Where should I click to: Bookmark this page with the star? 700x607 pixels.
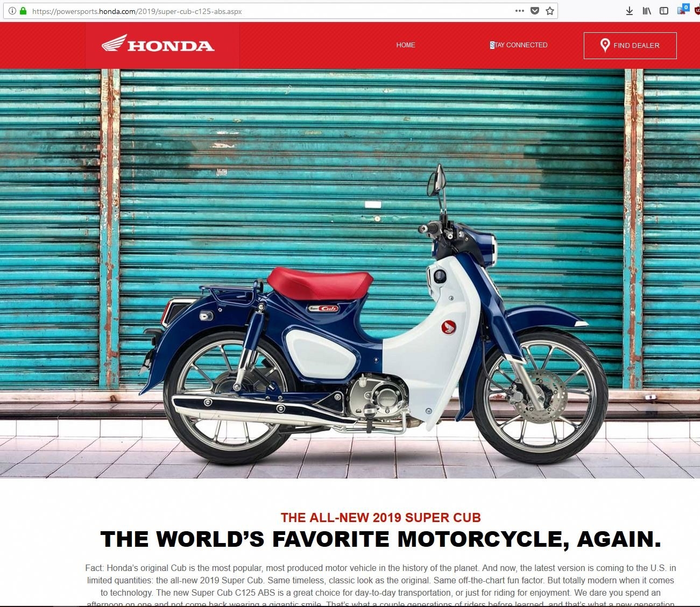550,11
